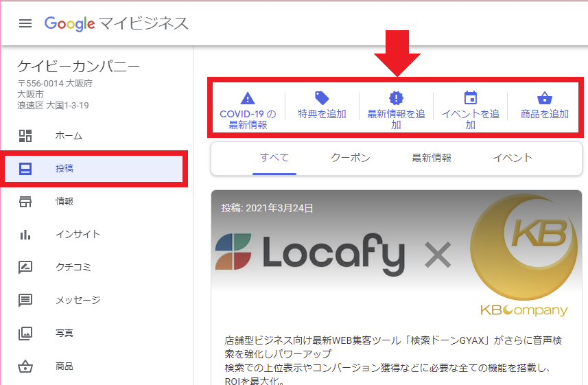The height and width of the screenshot is (385, 588).
Task: Click the Photos (写真) icon
Action: click(25, 334)
